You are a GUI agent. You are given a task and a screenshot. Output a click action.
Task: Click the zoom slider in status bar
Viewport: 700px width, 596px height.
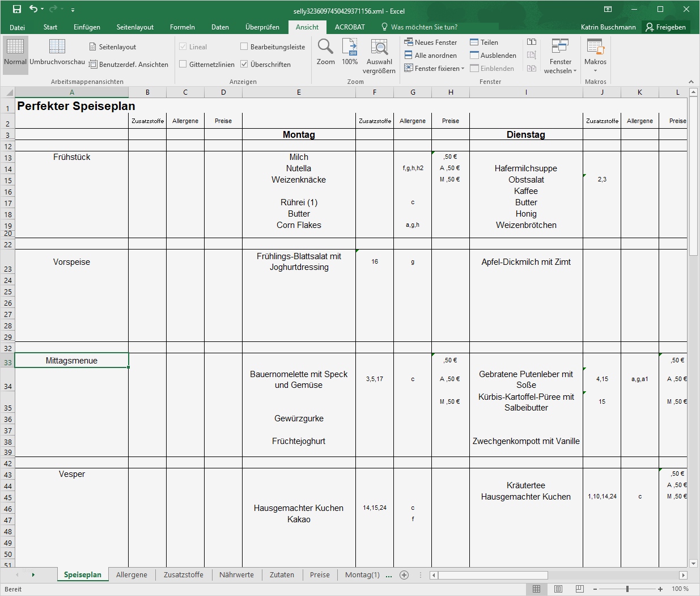[x=627, y=589]
